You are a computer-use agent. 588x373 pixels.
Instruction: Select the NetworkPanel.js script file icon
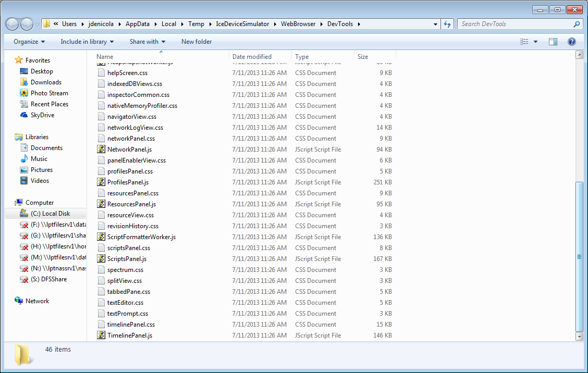tap(101, 149)
